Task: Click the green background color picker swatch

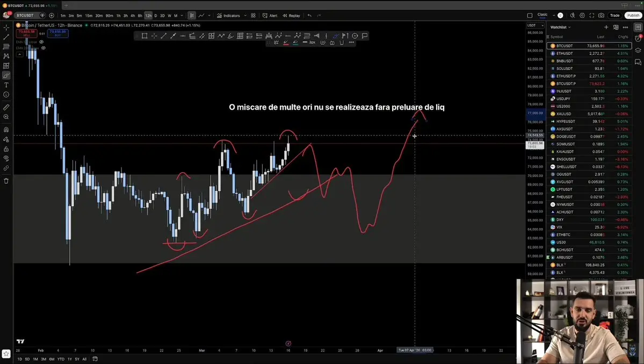Action: tap(295, 42)
